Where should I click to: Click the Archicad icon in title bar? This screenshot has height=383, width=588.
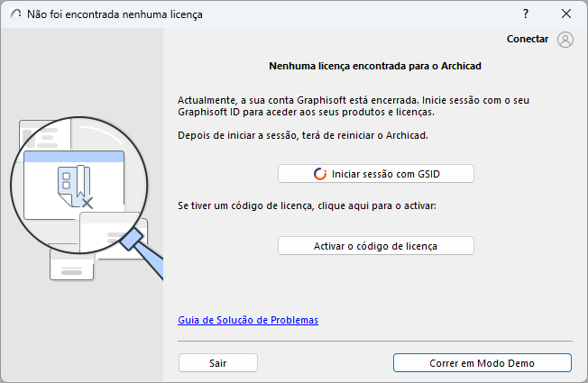pos(15,14)
